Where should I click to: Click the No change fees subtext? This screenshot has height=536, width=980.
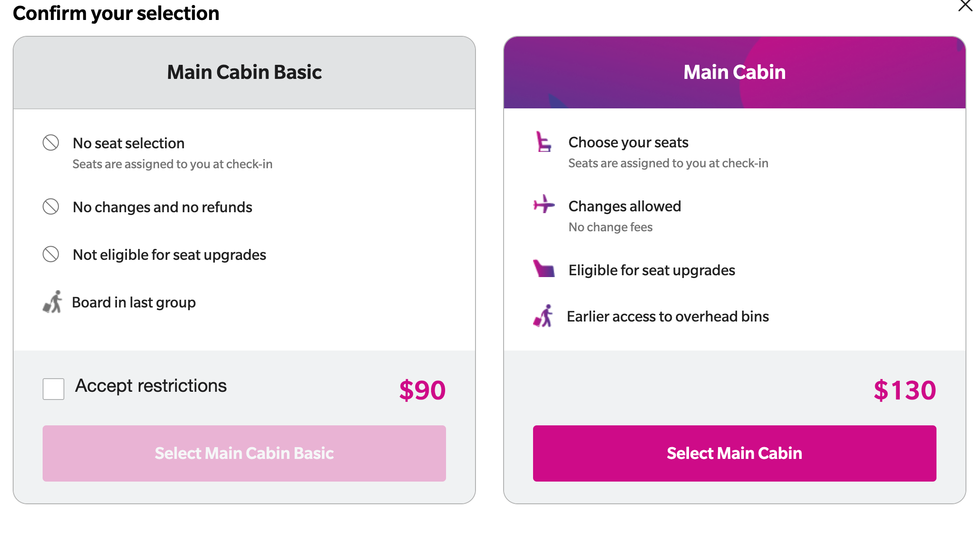pos(611,227)
